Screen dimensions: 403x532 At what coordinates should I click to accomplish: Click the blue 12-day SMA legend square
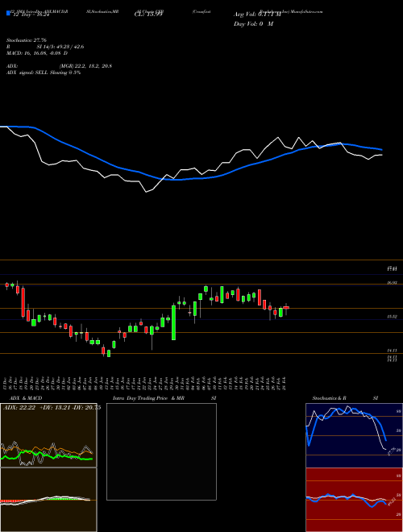[x=8, y=13]
